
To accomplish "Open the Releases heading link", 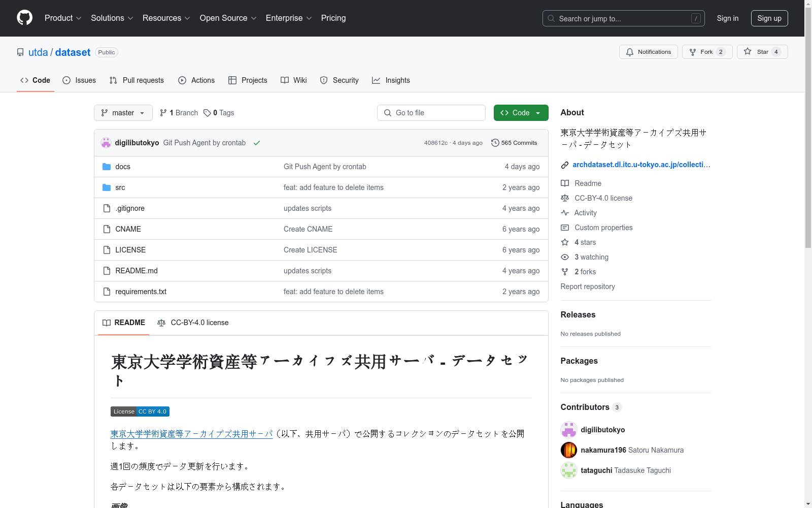I will click(578, 314).
